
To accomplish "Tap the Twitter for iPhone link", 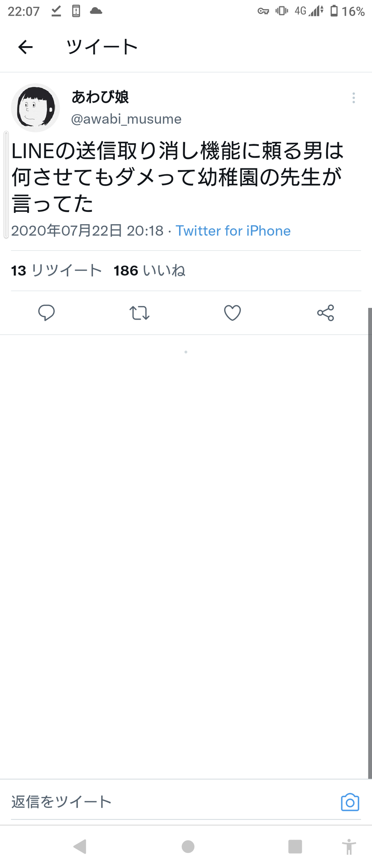I will pyautogui.click(x=233, y=231).
